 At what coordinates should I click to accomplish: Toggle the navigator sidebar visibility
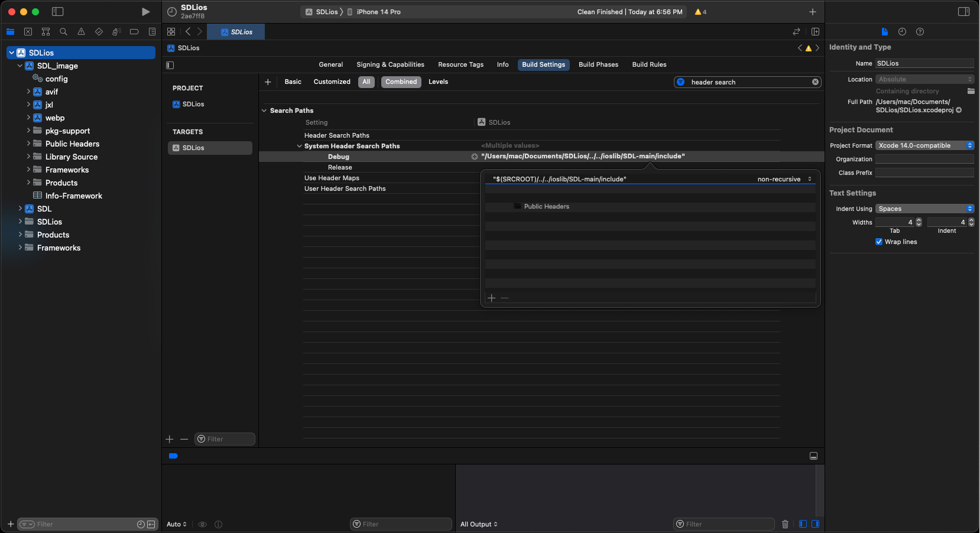click(x=57, y=12)
